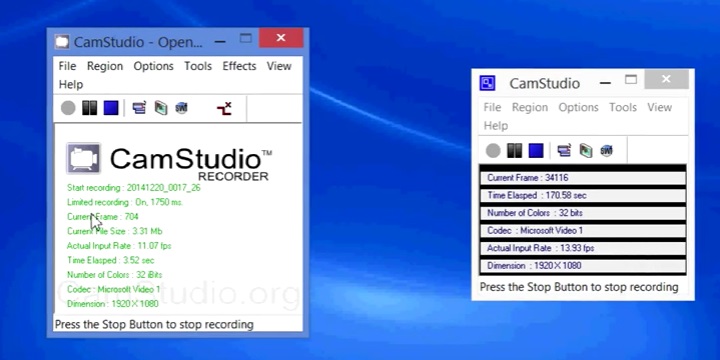This screenshot has width=720, height=360.
Task: Click the status bar text in the left CamStudio window
Action: [154, 325]
